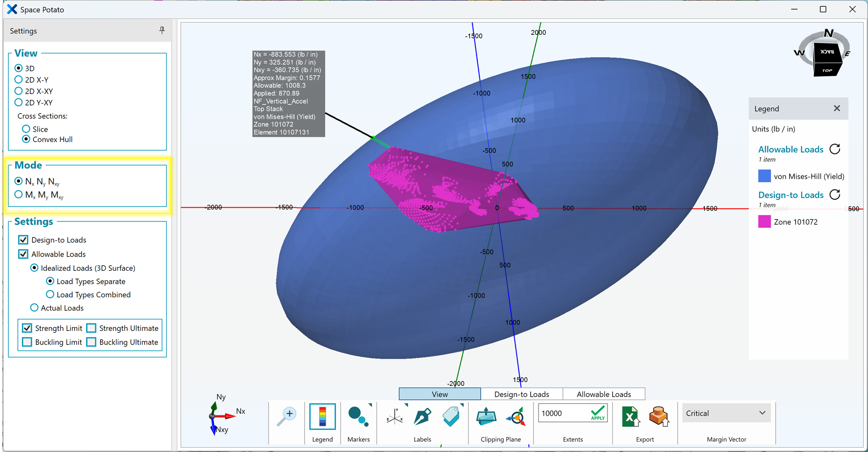Click the magenta design-to loads hull
Viewport: 868px width, 452px height.
pyautogui.click(x=453, y=189)
